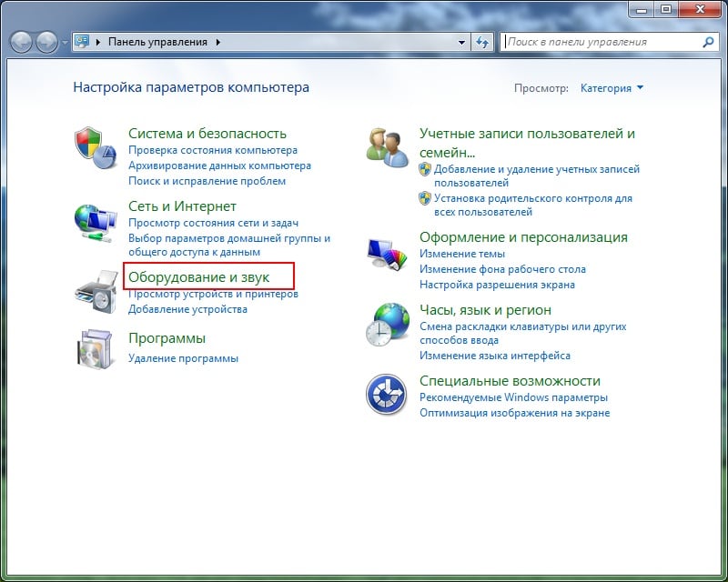The height and width of the screenshot is (582, 728).
Task: Select Панель управления breadcrumb in address bar
Action: (157, 42)
